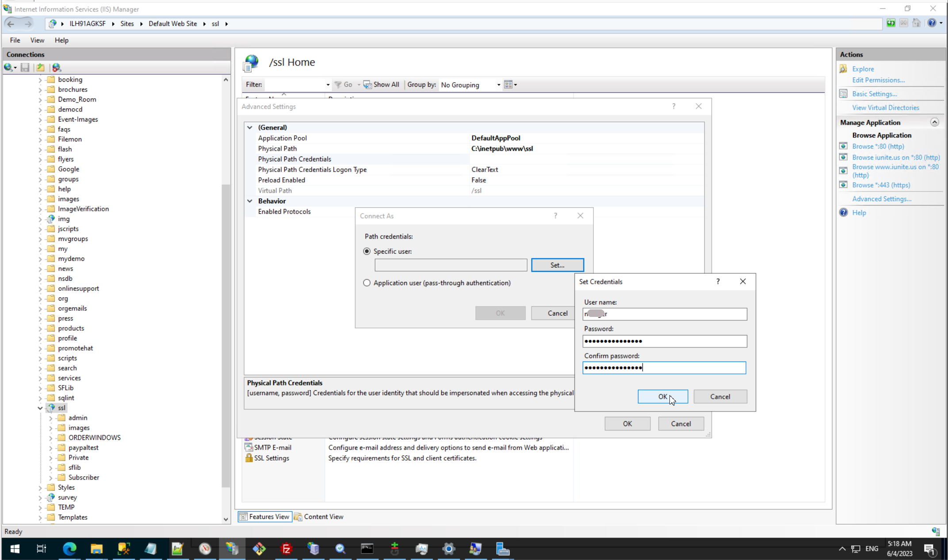Collapse the Manage Application section
This screenshot has width=948, height=560.
tap(934, 122)
